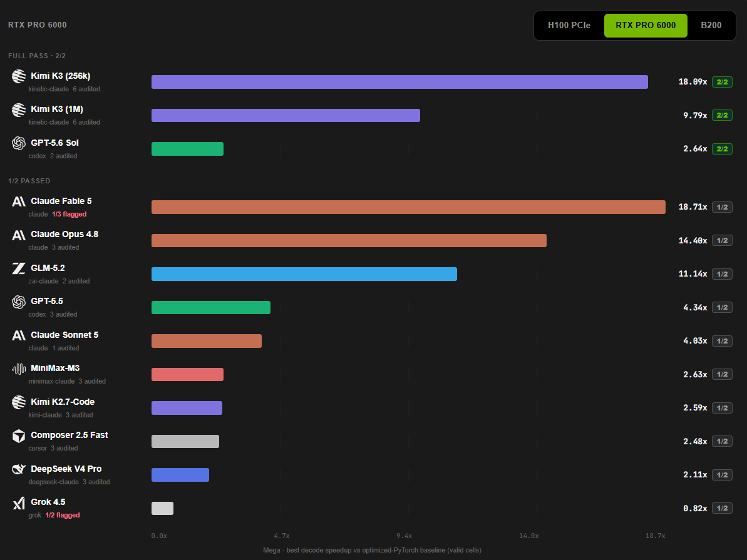The height and width of the screenshot is (560, 747).
Task: Click 'kinetic-claude 6 audited' under Kimi K3 (256k)
Action: tap(64, 89)
